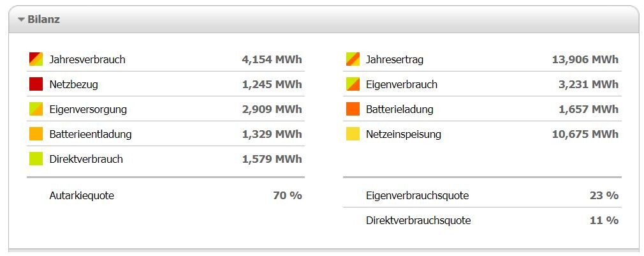
Task: Click the Eigenversorgung green-orange icon
Action: pos(36,109)
